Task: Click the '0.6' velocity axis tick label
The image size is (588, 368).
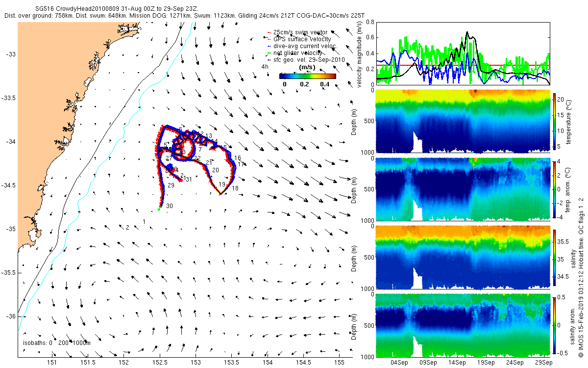Action: [x=370, y=38]
